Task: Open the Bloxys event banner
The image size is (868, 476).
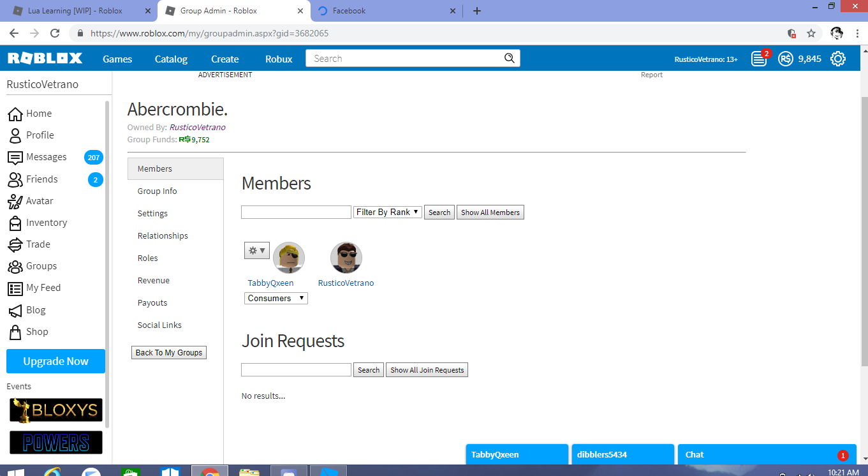Action: pos(56,410)
